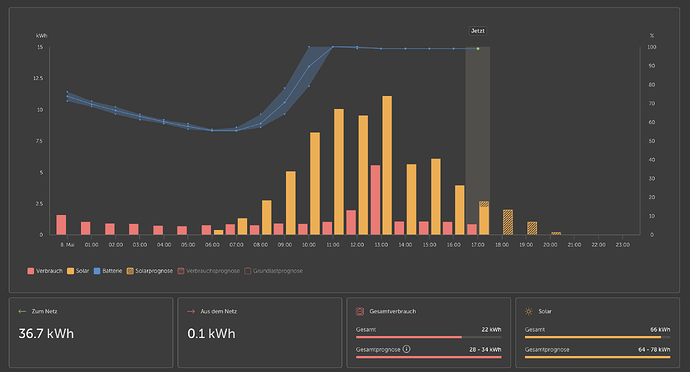Click the Jetzt marker label
Viewport: 690px width, 372px height.
click(477, 31)
